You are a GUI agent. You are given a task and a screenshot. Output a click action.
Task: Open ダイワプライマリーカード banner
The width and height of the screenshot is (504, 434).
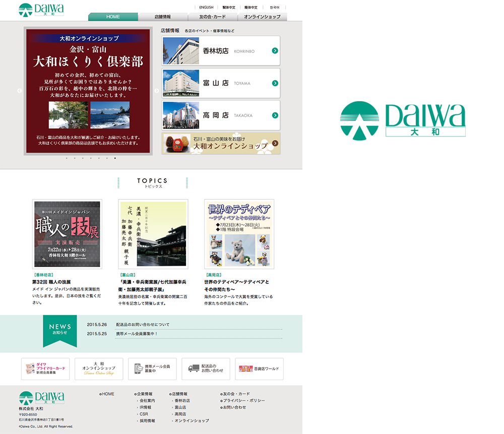point(45,369)
